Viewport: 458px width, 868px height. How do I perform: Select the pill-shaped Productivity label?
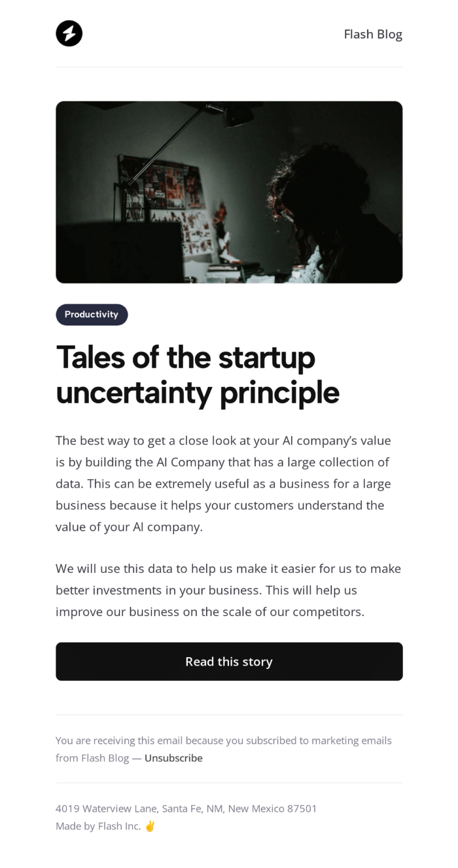point(92,314)
